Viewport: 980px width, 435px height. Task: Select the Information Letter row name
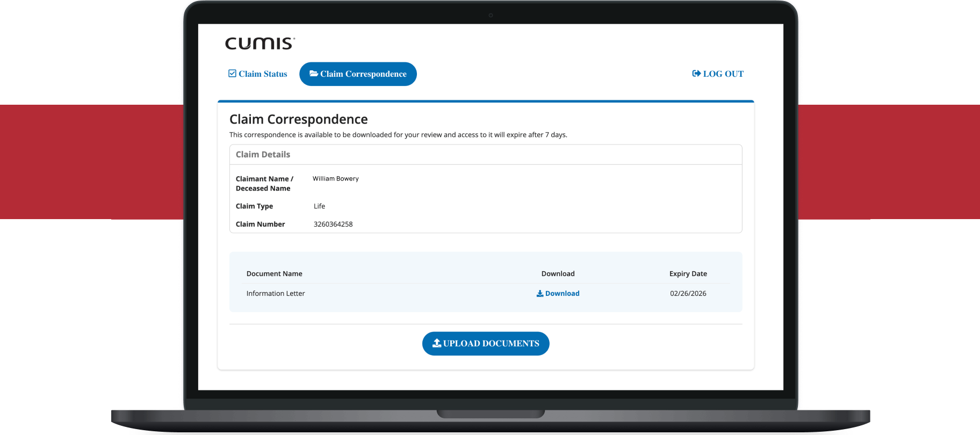click(275, 294)
